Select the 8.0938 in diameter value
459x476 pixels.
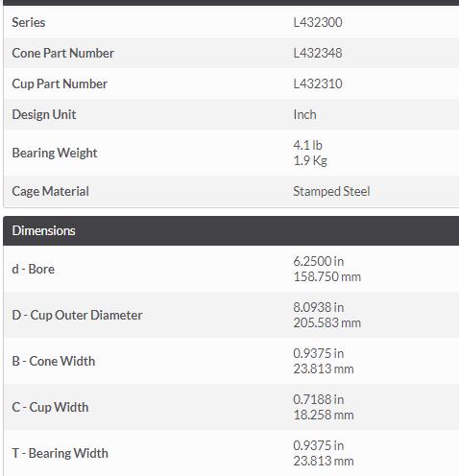click(319, 307)
